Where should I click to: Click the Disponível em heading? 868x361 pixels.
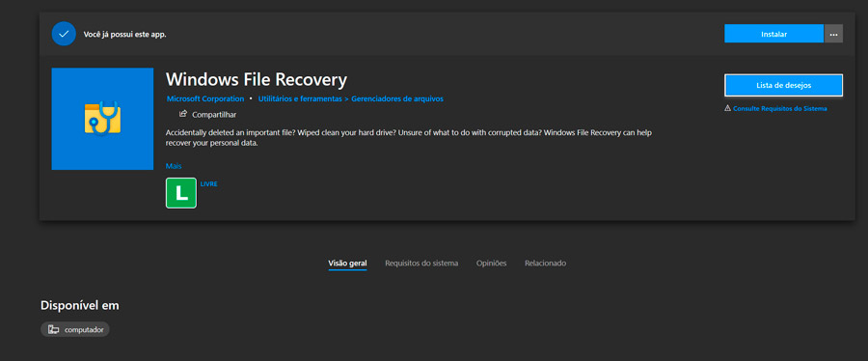(80, 305)
